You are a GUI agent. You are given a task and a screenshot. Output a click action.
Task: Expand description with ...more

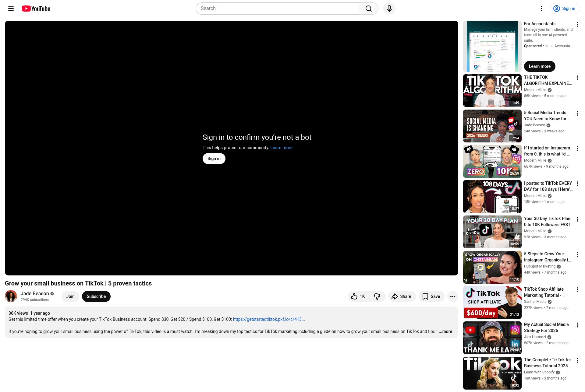pos(445,331)
